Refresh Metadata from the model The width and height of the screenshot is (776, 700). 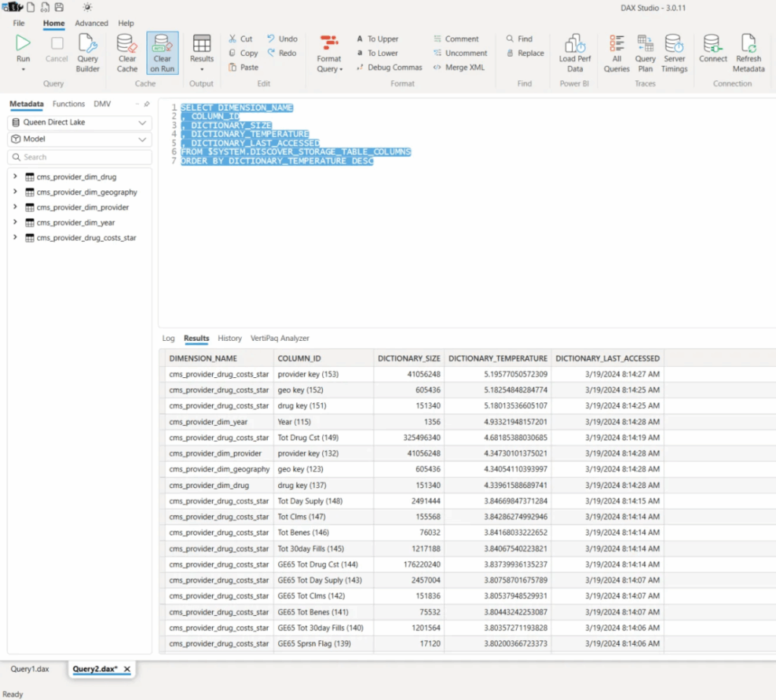748,54
